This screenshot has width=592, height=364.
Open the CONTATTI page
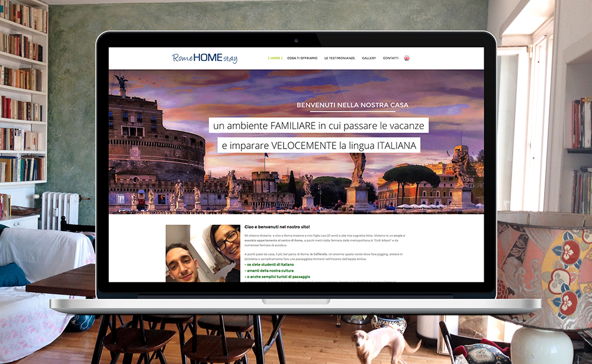click(391, 58)
